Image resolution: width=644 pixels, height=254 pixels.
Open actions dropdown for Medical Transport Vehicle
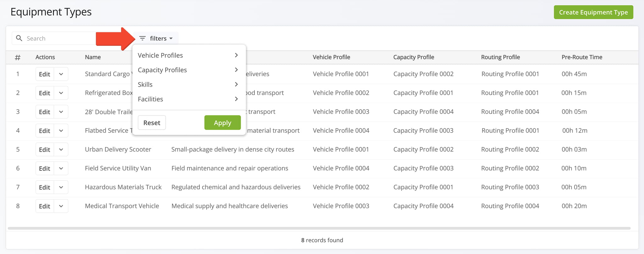61,206
